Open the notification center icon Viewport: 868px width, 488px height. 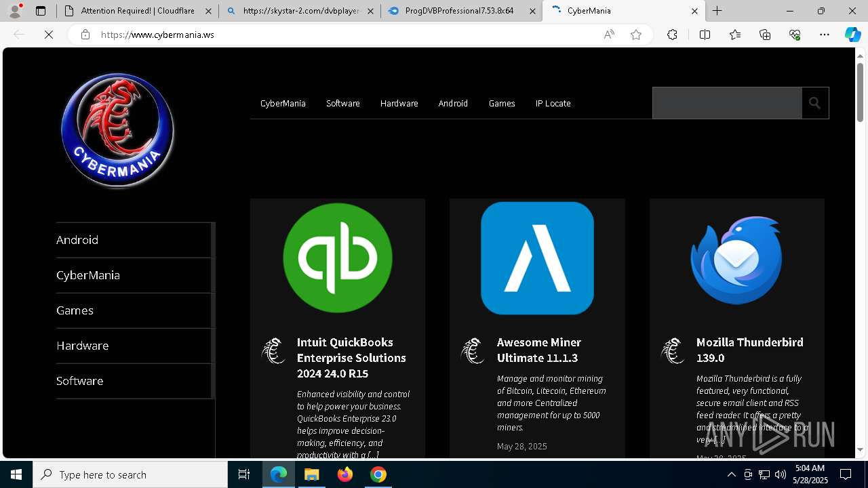coord(846,474)
